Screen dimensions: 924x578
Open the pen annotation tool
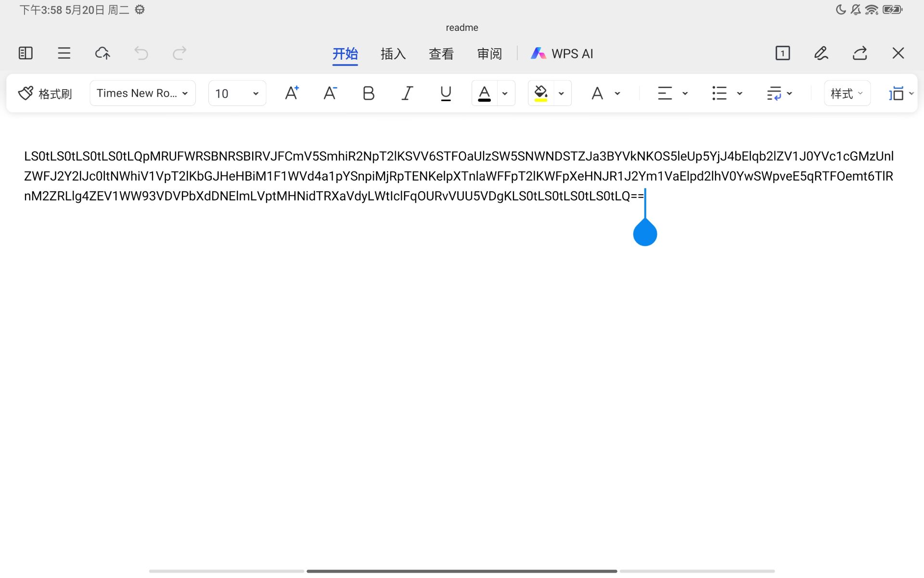tap(821, 53)
